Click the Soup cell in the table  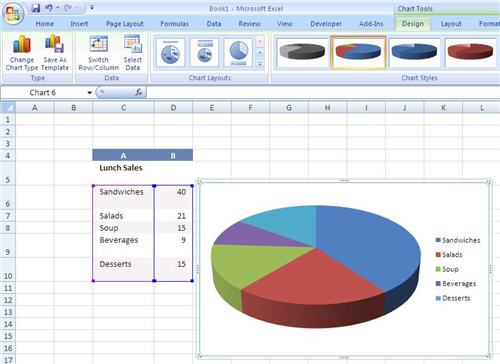(x=123, y=228)
